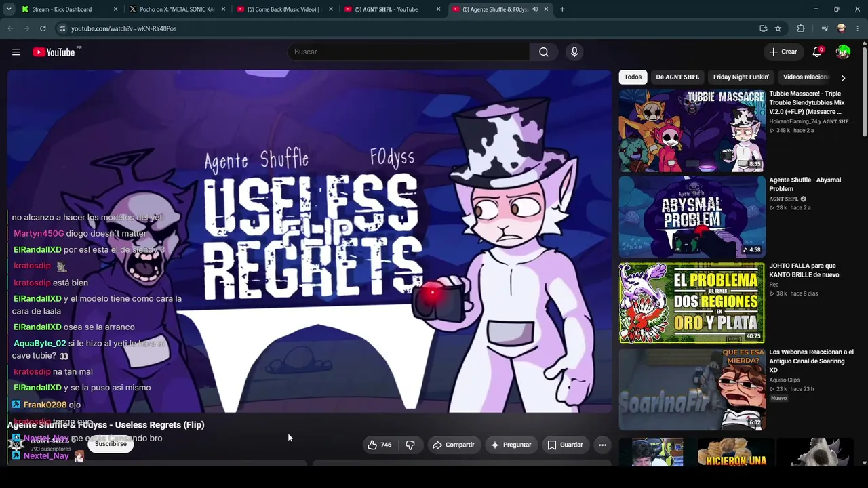Screen dimensions: 868x488
Task: Open the El Problema Oro y Plata thumbnail
Action: 692,303
